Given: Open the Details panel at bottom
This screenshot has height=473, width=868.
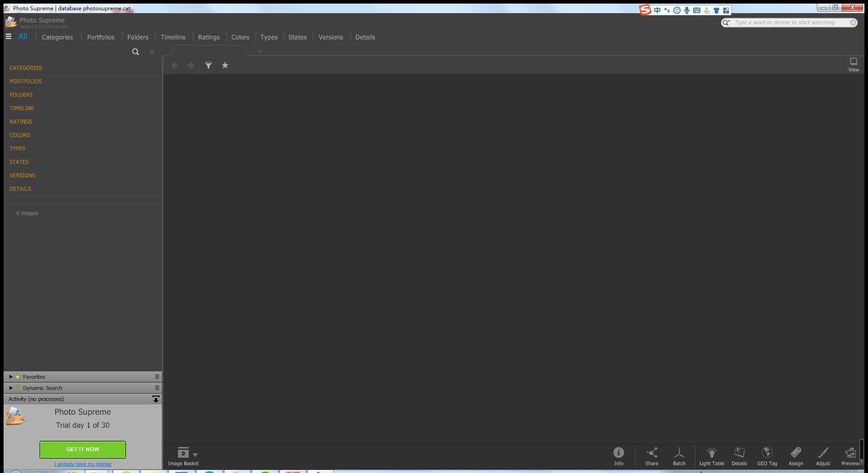Looking at the screenshot, I should point(739,456).
